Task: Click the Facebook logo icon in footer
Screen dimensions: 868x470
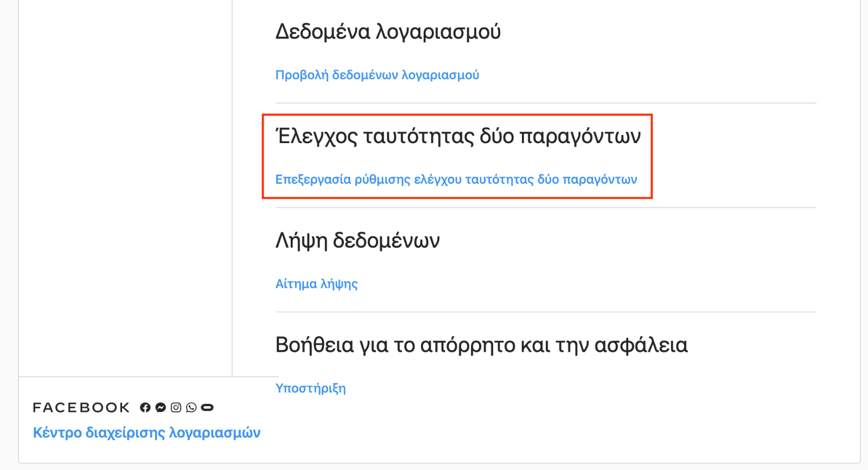Action: point(145,408)
